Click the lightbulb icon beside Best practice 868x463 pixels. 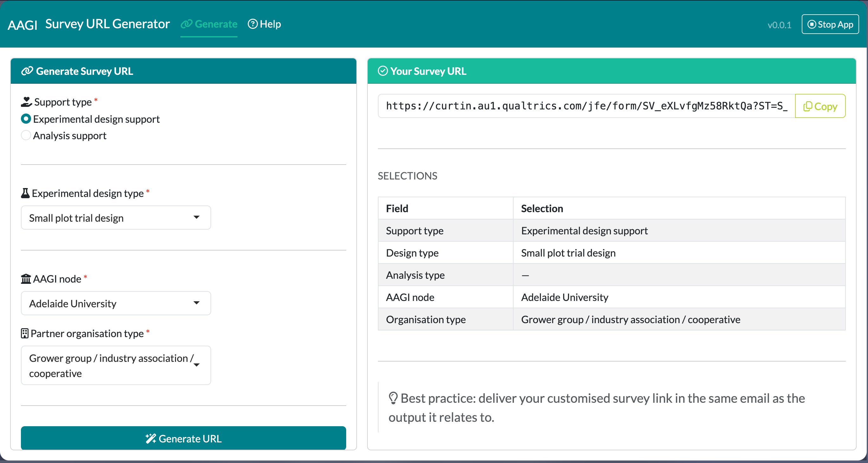(393, 398)
